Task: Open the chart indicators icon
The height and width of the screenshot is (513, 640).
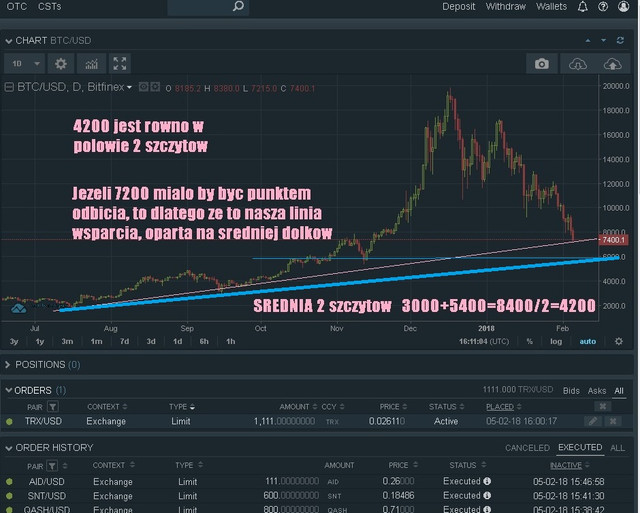Action: (x=91, y=64)
